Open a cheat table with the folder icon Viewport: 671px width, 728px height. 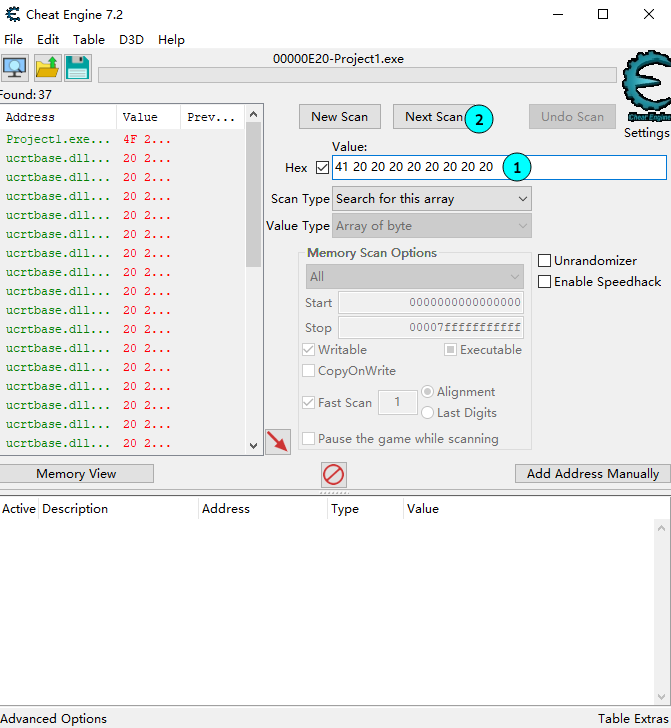pyautogui.click(x=47, y=68)
